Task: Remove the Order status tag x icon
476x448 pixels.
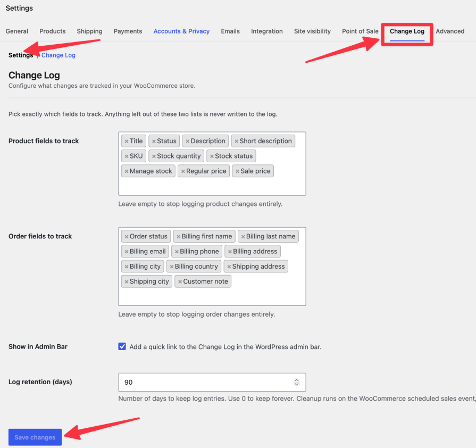Action: [127, 237]
